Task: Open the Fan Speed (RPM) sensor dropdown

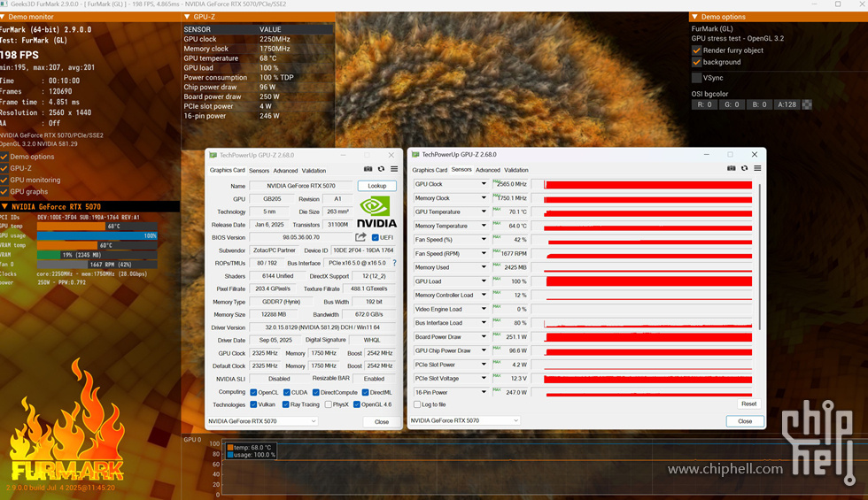Action: (x=484, y=253)
